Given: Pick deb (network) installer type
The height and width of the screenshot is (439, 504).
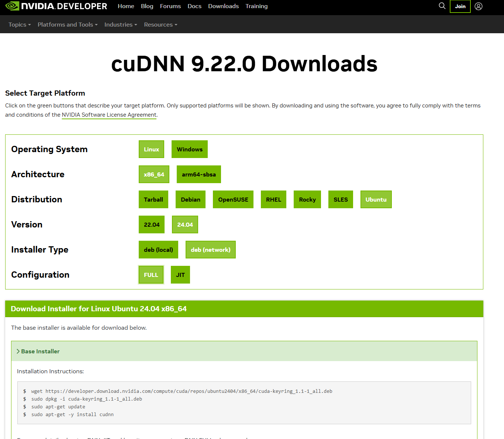Looking at the screenshot, I should click(211, 250).
